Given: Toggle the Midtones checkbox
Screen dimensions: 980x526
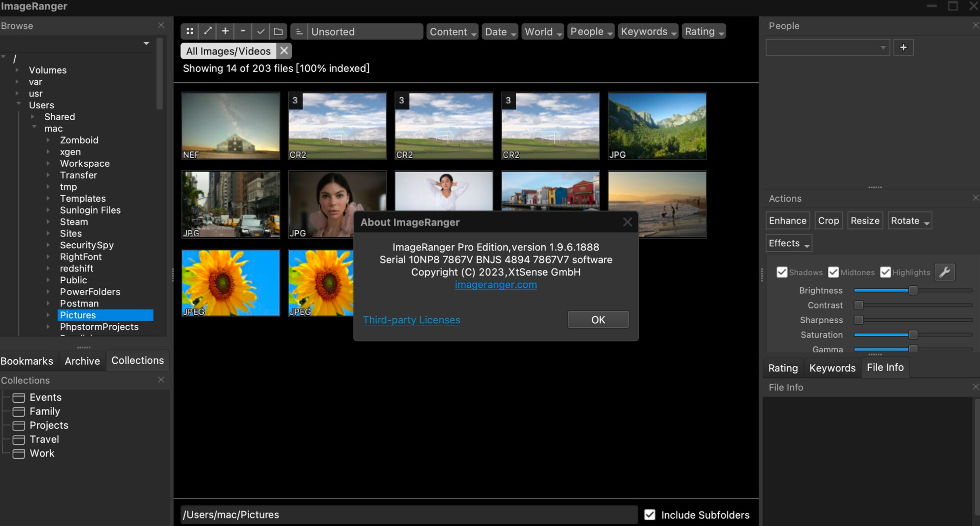Looking at the screenshot, I should pyautogui.click(x=833, y=272).
